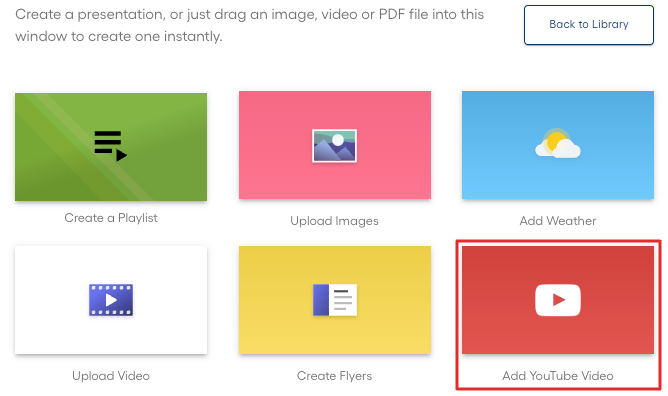Click the YouTube play logo icon
668x396 pixels.
[x=558, y=300]
